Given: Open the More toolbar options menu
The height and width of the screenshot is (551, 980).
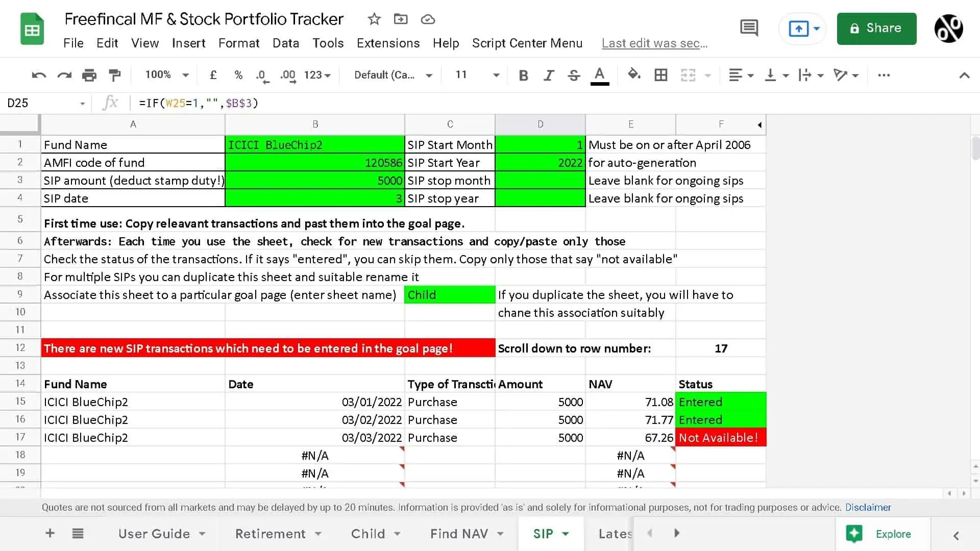Looking at the screenshot, I should [x=884, y=76].
